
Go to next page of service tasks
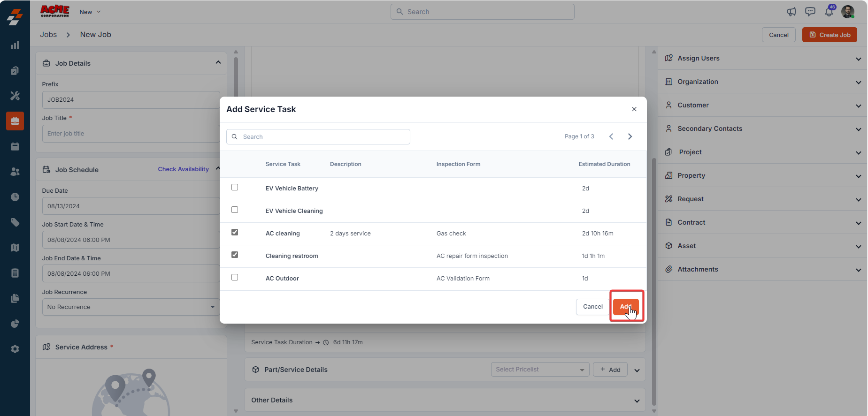pos(630,136)
